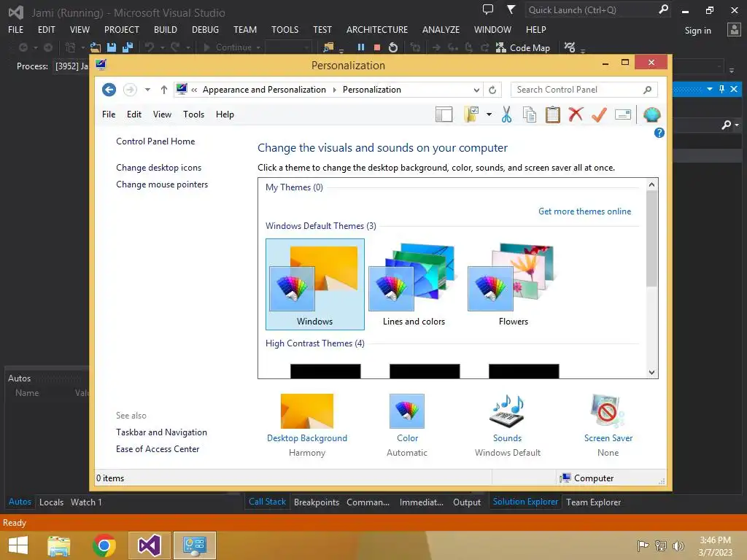Image resolution: width=747 pixels, height=560 pixels.
Task: Click the Search Control Panel field
Action: click(x=584, y=90)
